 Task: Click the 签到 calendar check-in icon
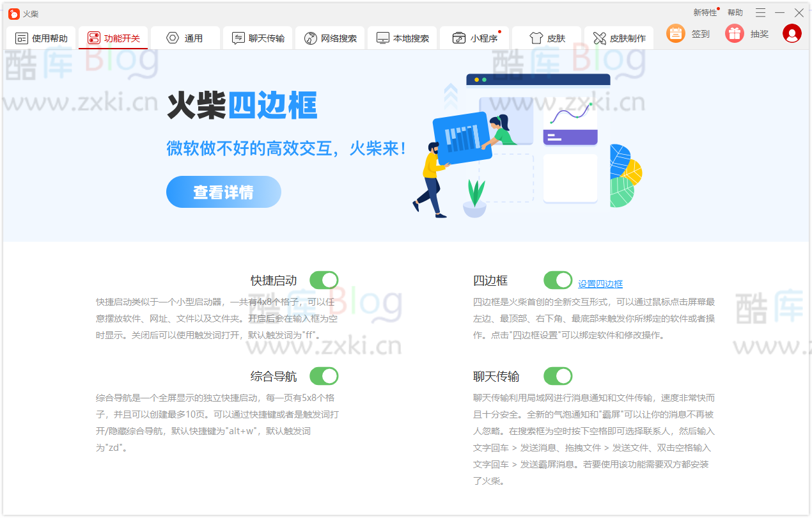click(675, 33)
